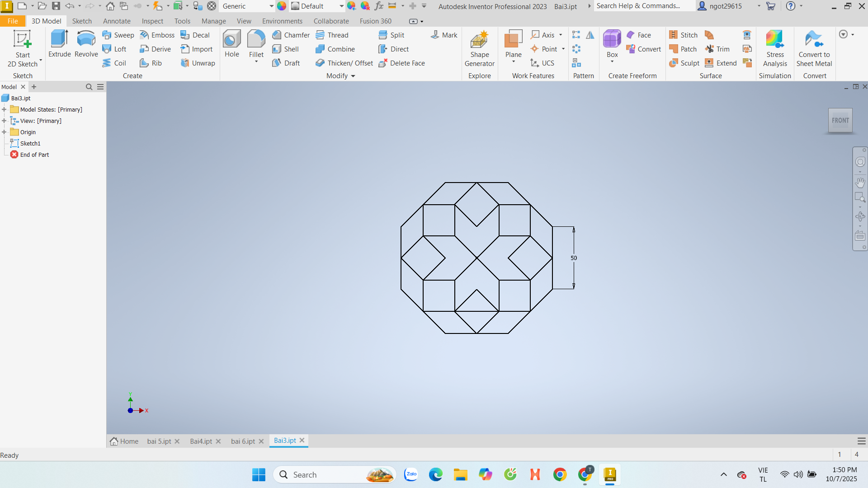Expand the Modify panel dropdown
The height and width of the screenshot is (488, 868).
pyautogui.click(x=353, y=76)
